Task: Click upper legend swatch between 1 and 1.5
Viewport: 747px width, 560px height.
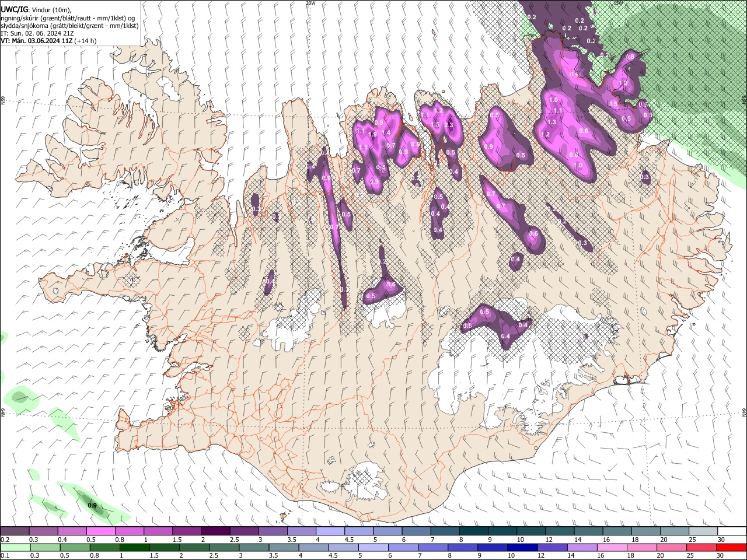Action: coord(158,531)
